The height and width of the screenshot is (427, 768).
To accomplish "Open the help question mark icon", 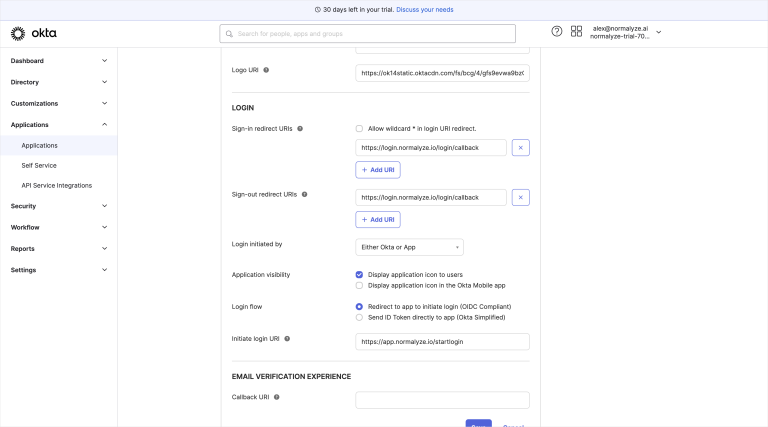I will (557, 32).
